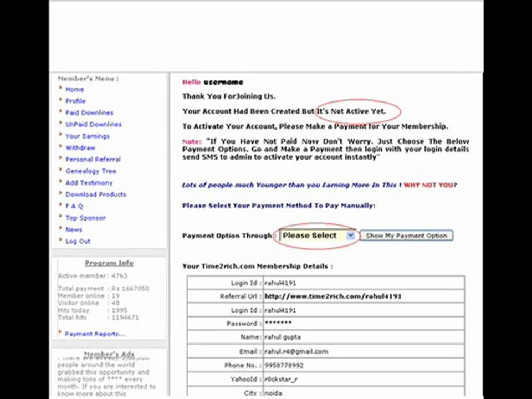
Task: View Top Sponsor page
Action: coord(85,218)
